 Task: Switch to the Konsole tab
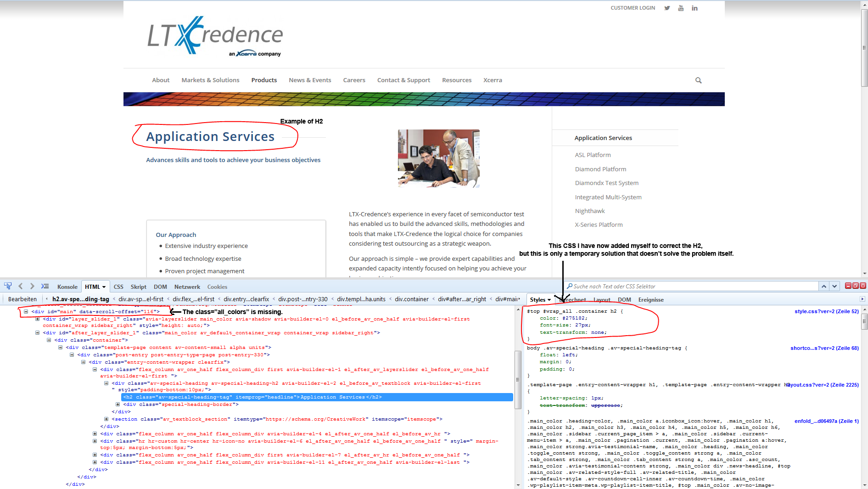(x=67, y=287)
